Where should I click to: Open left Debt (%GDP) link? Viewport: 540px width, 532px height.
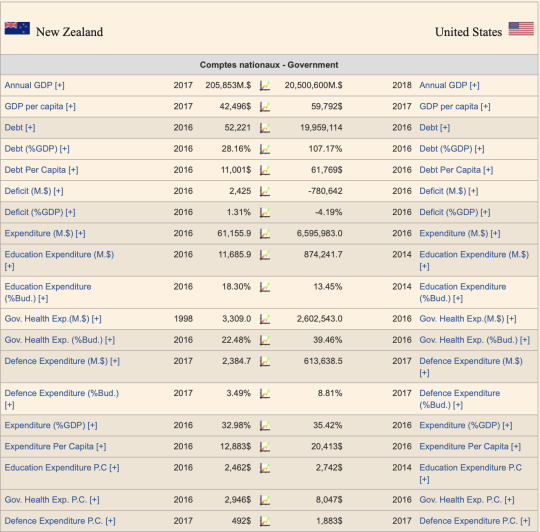point(37,149)
